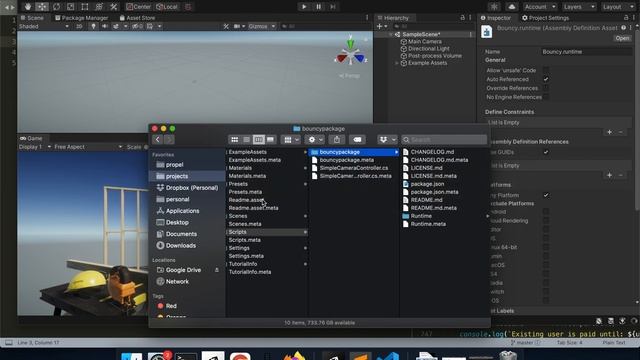Switch to the Package Manager tab
The height and width of the screenshot is (360, 640).
tap(82, 18)
